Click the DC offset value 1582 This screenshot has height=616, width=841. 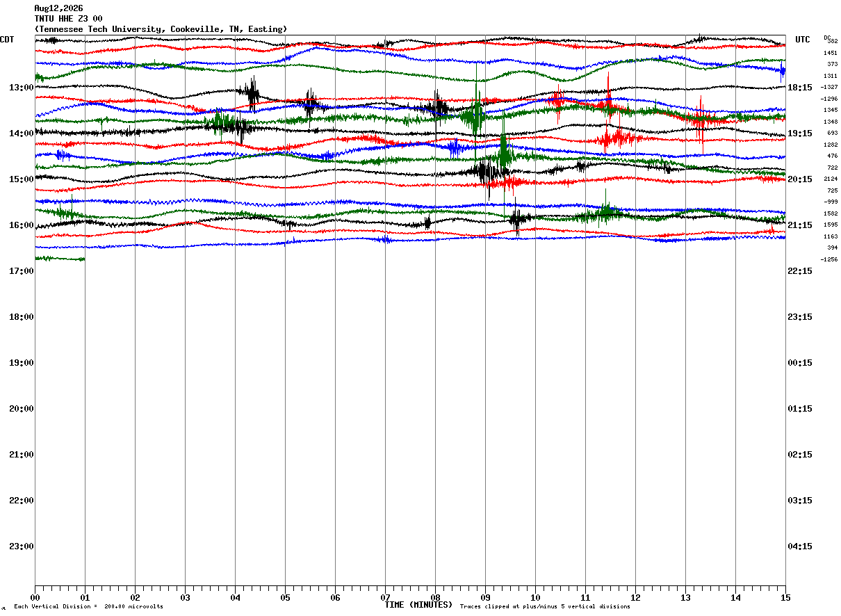pos(831,213)
